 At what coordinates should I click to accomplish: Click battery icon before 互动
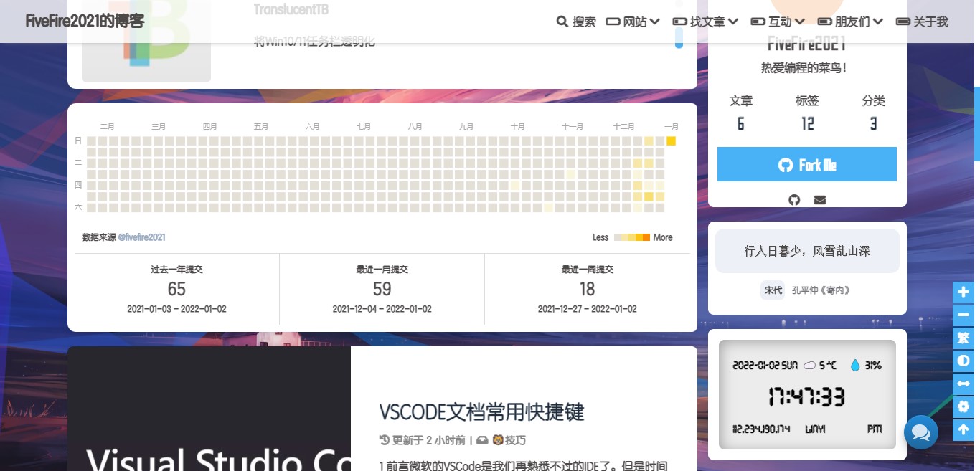click(758, 22)
